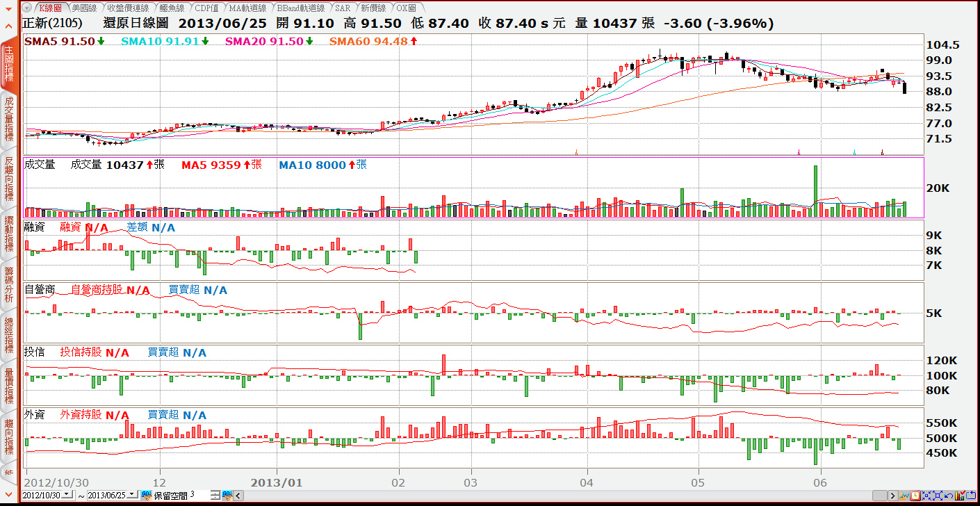Click the SMA10 91.91 legend label
Screen dimensions: 980x506
(160, 41)
